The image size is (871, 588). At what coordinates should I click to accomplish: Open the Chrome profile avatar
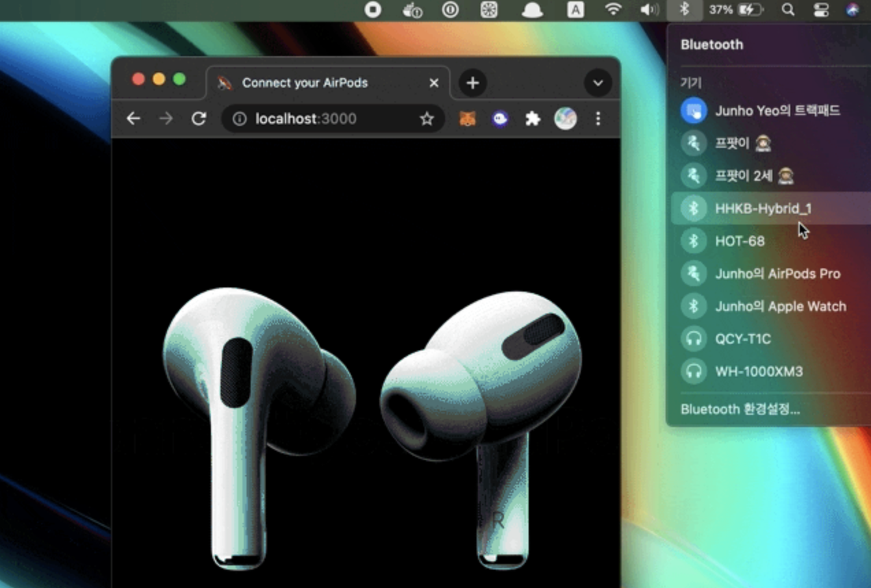point(565,119)
